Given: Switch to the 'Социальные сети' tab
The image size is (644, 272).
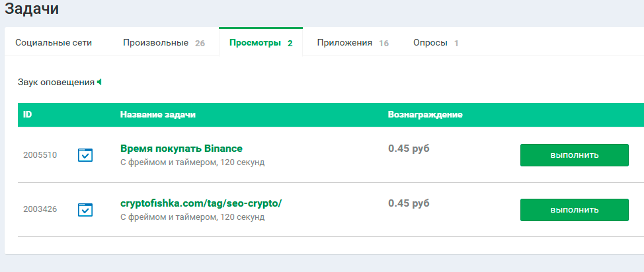Looking at the screenshot, I should [54, 43].
